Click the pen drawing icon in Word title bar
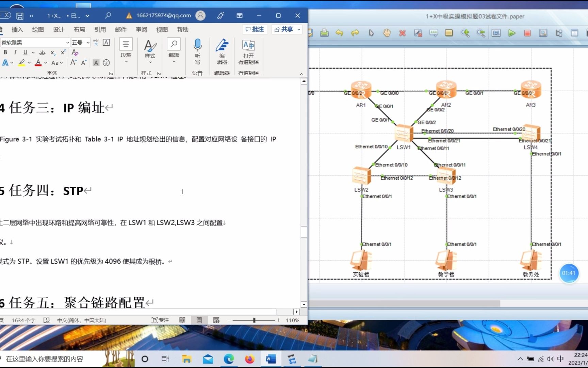Image resolution: width=588 pixels, height=368 pixels. (220, 15)
